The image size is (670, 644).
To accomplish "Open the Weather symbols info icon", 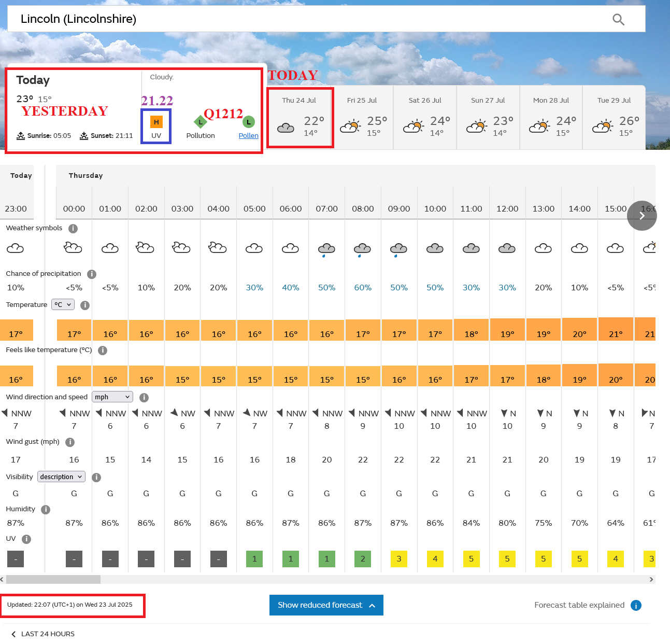I will (73, 229).
